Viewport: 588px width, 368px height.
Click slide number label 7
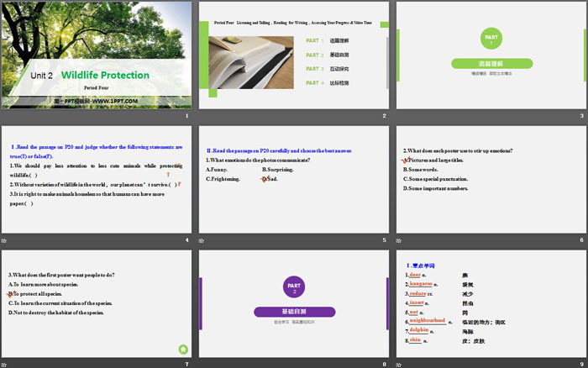pos(186,365)
